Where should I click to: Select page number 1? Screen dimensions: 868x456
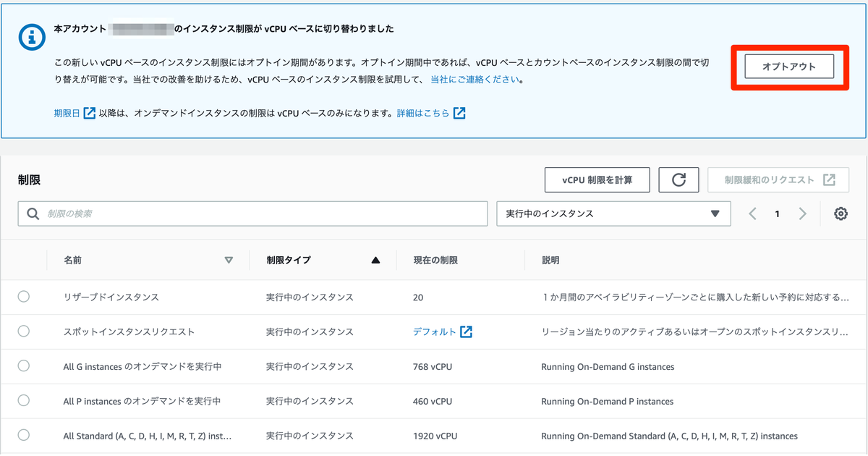click(777, 214)
